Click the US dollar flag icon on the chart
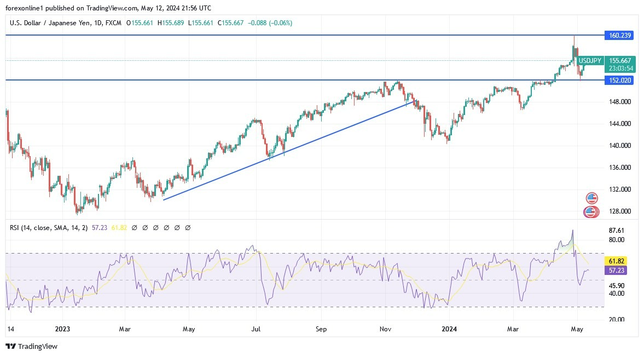Image resolution: width=644 pixels, height=356 pixels. click(591, 198)
